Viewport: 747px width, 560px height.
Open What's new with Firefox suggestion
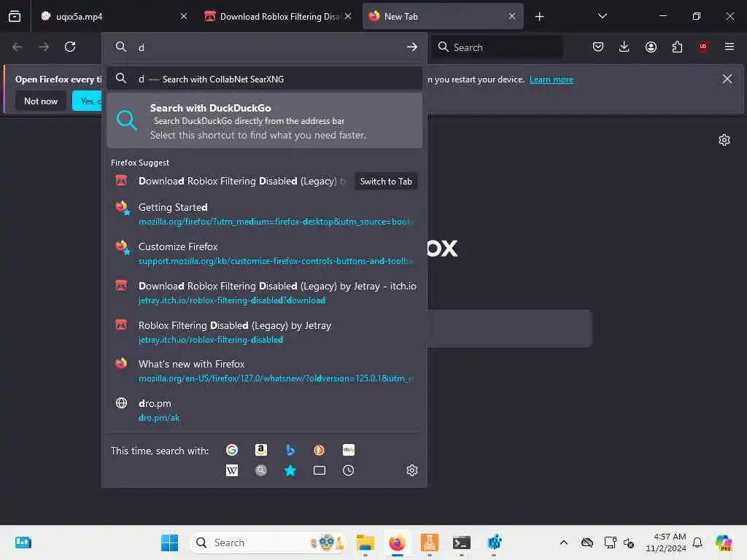tap(264, 370)
